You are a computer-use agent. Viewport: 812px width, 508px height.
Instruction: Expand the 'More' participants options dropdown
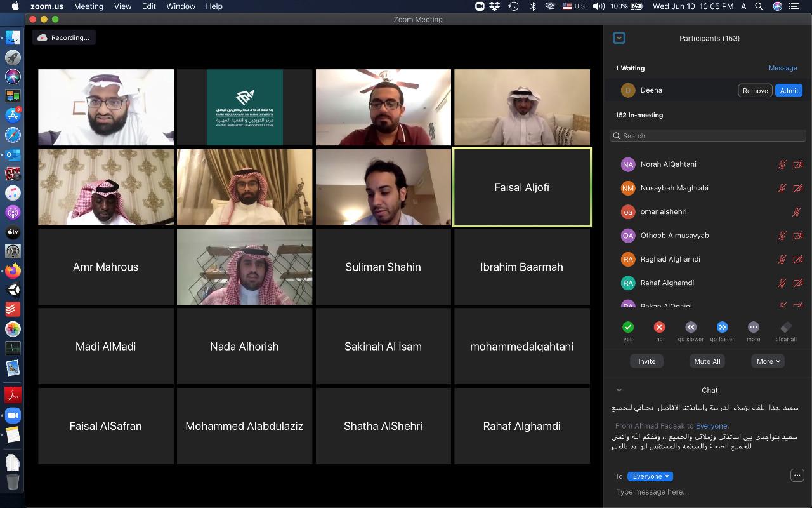(x=768, y=361)
